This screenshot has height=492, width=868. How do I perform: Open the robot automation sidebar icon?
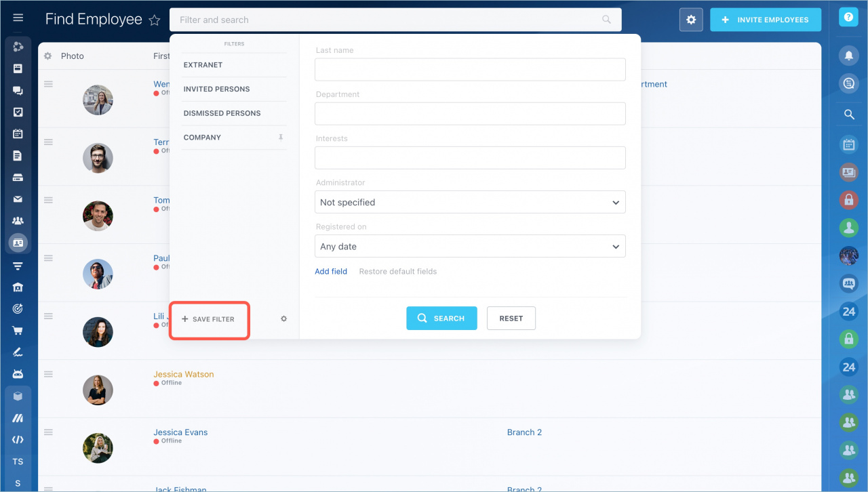(x=18, y=374)
